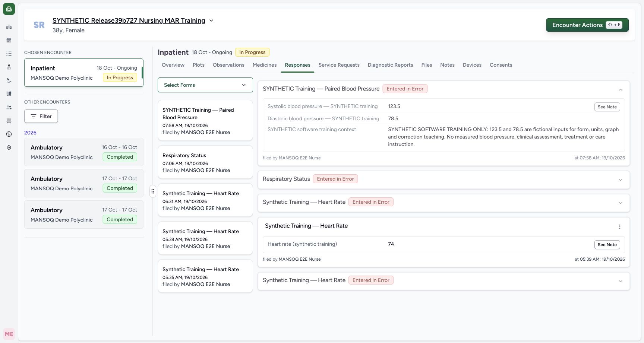644x343 pixels.
Task: Collapse the Paired Blood Pressure response
Action: [x=621, y=90]
